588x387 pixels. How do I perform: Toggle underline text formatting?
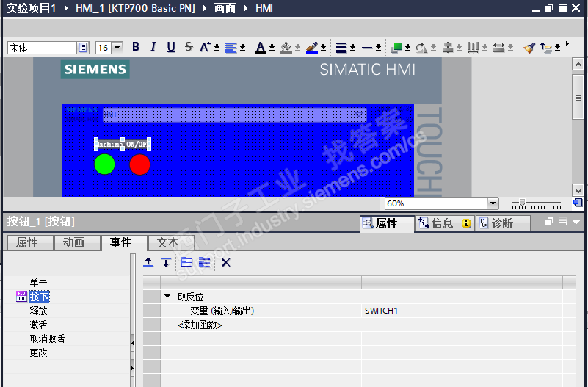171,47
